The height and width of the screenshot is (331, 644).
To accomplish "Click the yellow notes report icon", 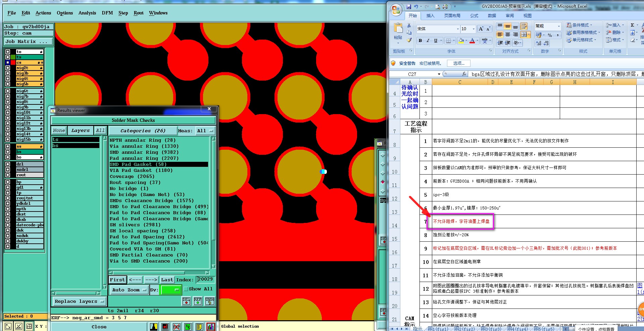I will pyautogui.click(x=199, y=326).
